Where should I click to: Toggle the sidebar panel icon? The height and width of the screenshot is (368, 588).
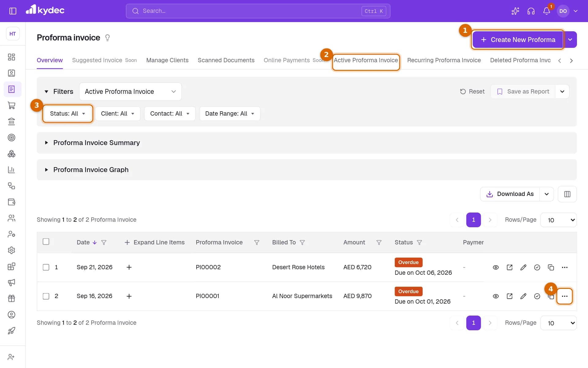[x=13, y=11]
